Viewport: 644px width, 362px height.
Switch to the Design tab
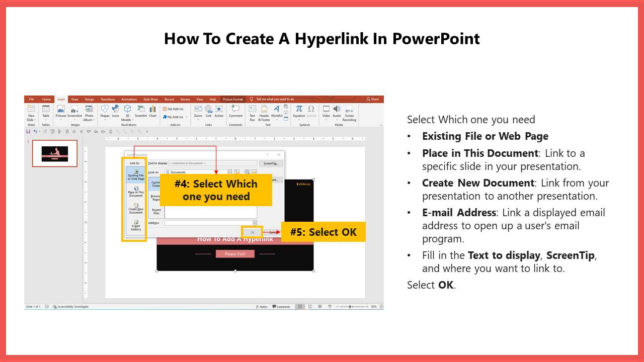[89, 99]
